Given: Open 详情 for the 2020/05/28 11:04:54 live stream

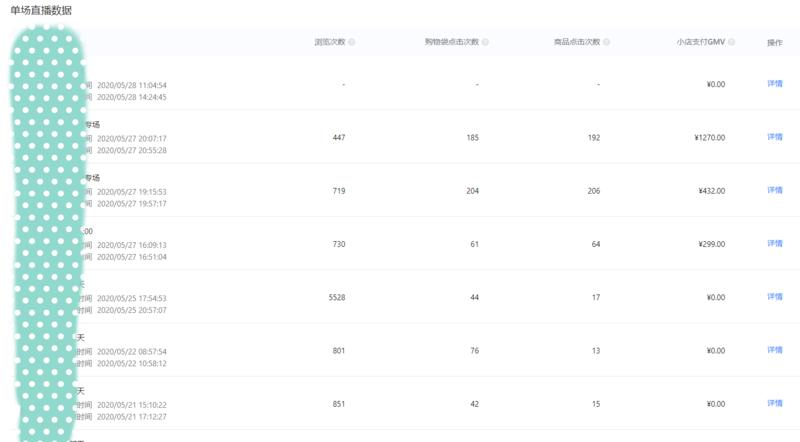Looking at the screenshot, I should click(x=774, y=84).
